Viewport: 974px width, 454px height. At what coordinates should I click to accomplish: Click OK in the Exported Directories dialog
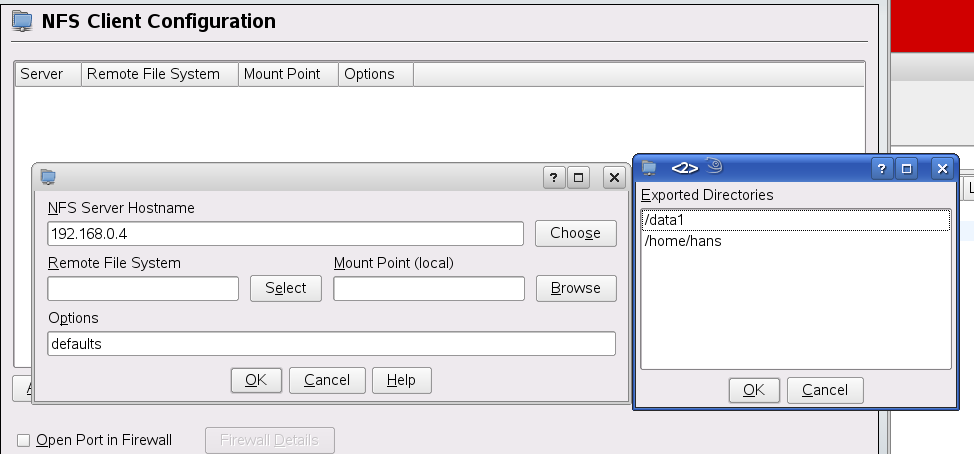coord(753,390)
